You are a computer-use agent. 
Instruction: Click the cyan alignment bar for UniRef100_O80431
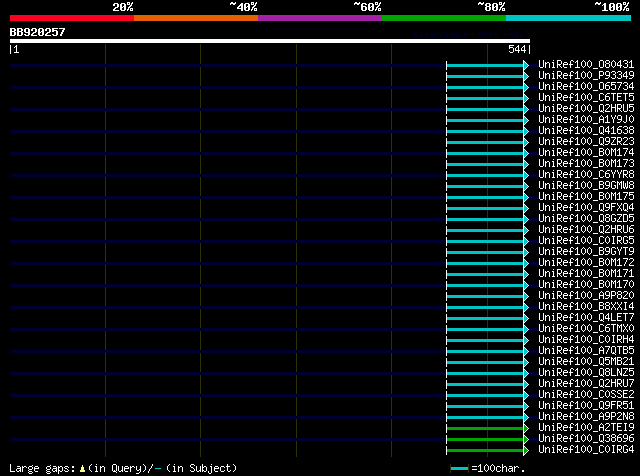485,65
